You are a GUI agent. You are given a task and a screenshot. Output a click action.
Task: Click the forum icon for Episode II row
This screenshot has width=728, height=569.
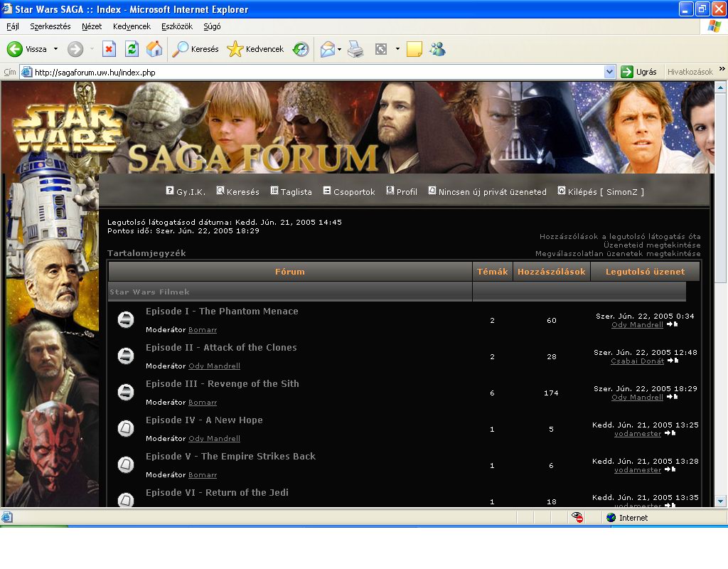point(125,356)
